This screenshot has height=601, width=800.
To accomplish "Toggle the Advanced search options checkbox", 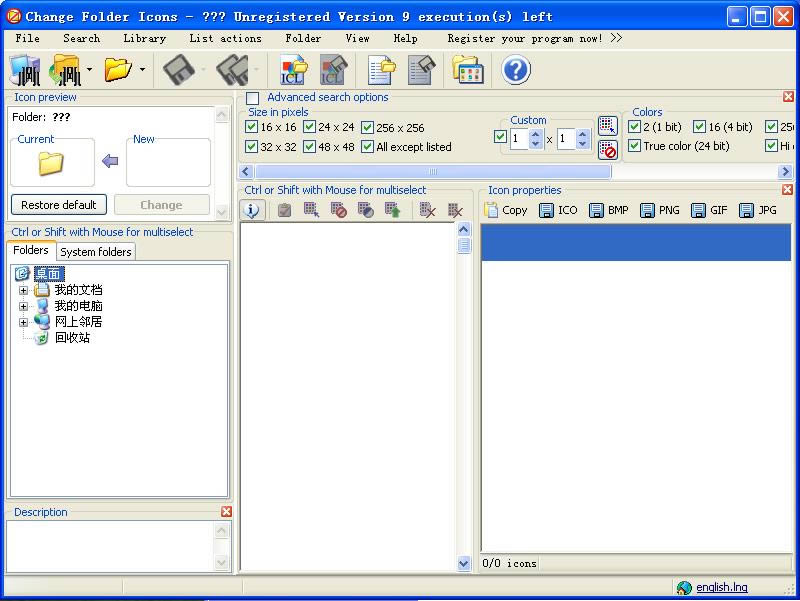I will [253, 98].
